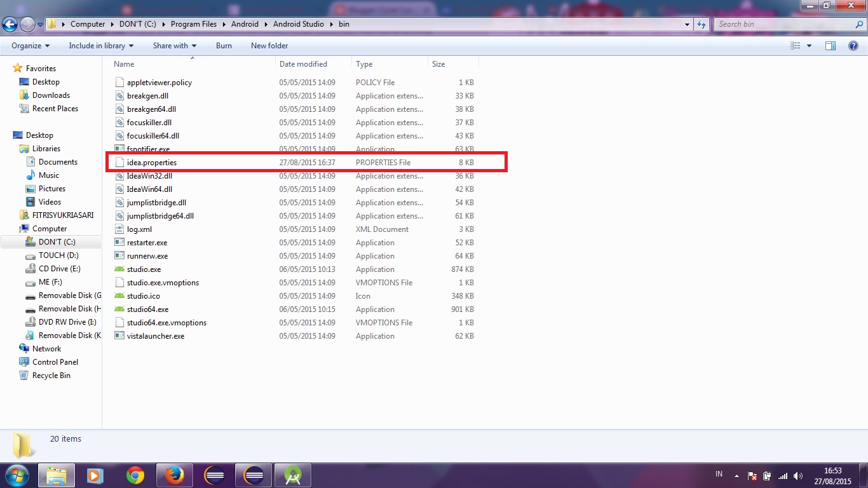Viewport: 868px width, 488px height.
Task: Select the focuskiller64.dll file
Action: pos(153,136)
